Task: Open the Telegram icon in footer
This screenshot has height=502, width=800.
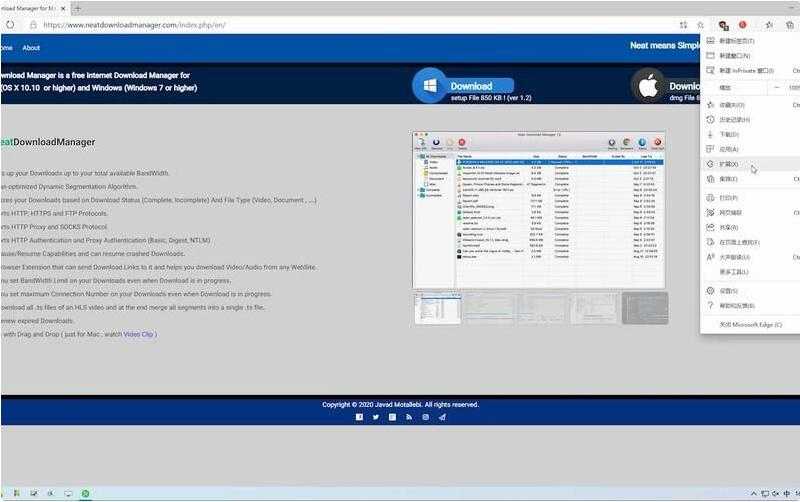Action: coord(442,417)
